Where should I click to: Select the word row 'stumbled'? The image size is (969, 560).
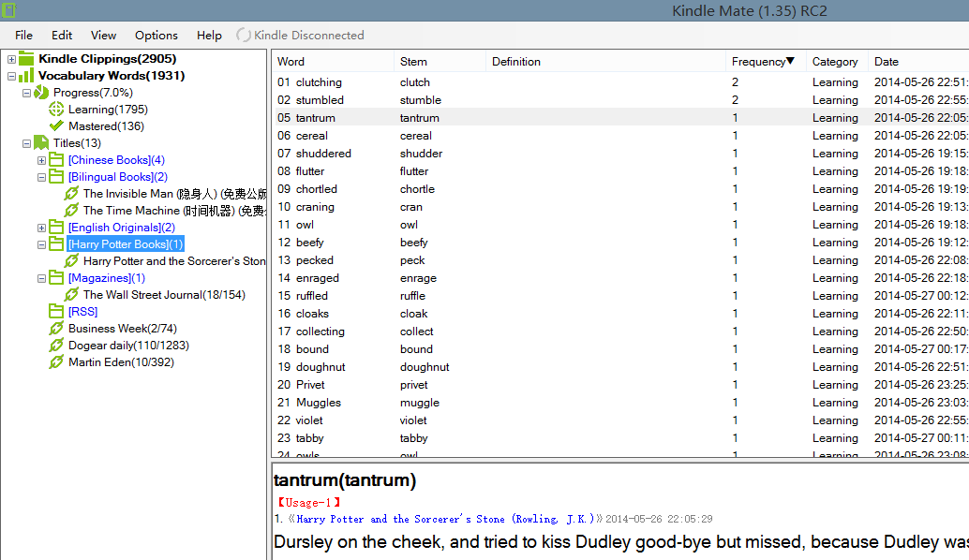620,100
